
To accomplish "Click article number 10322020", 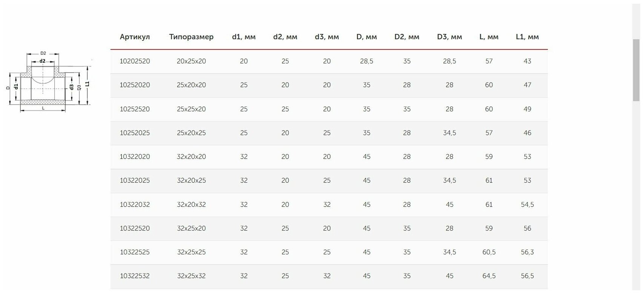I will [x=135, y=157].
